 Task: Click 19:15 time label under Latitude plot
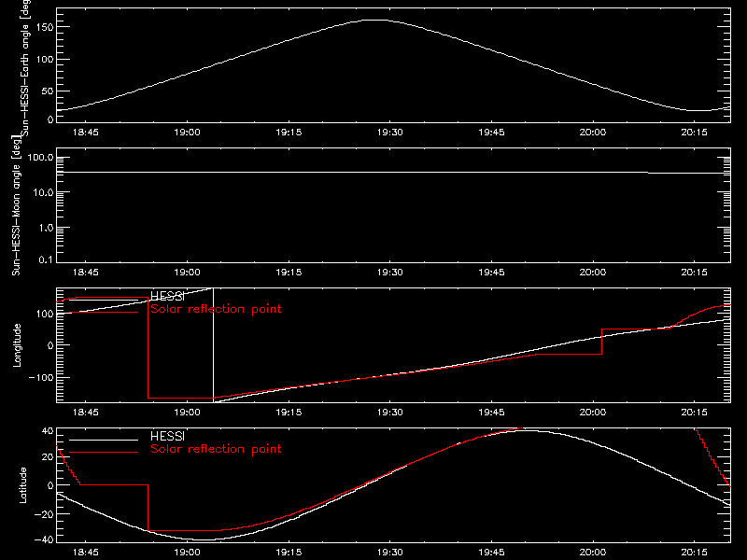289,553
